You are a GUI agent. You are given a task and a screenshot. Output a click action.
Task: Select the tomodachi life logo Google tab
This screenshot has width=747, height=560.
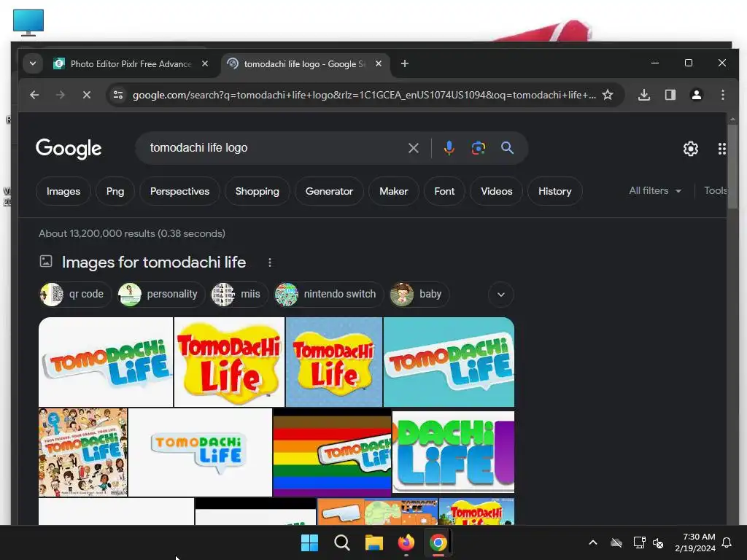[x=305, y=64]
